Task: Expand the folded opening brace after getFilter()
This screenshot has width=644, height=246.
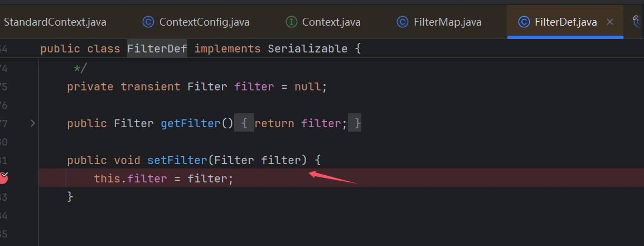Action: pyautogui.click(x=244, y=123)
